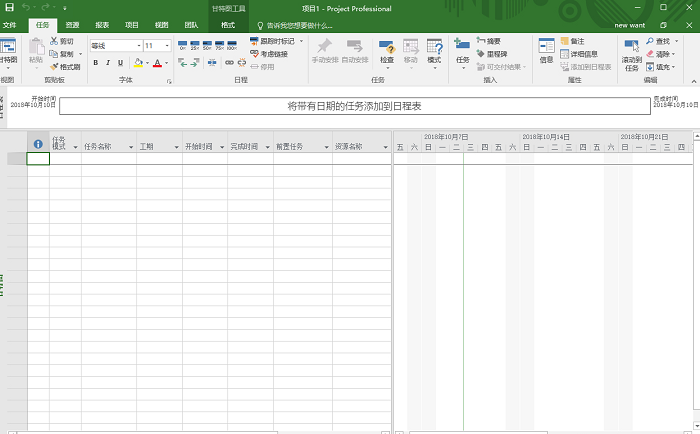Click Scroll to Task (滚动到任务) icon

coord(631,52)
